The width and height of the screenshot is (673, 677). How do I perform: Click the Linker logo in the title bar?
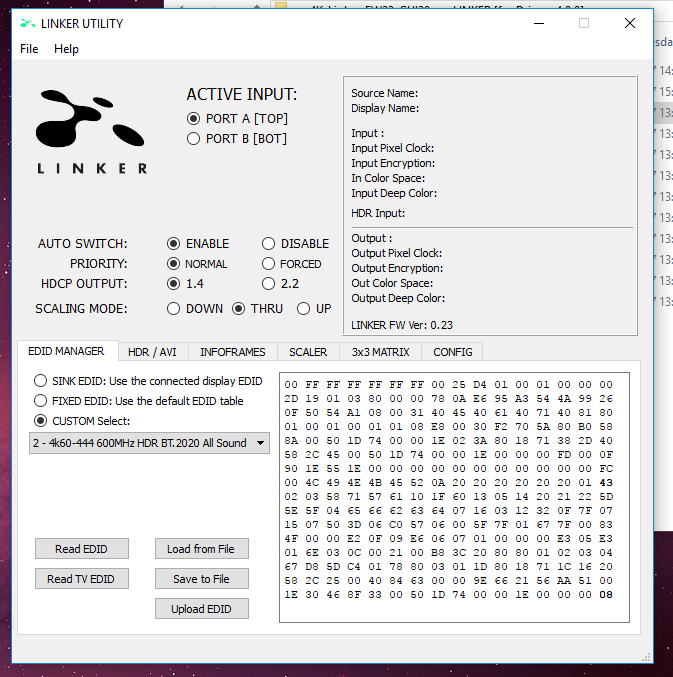coord(26,24)
